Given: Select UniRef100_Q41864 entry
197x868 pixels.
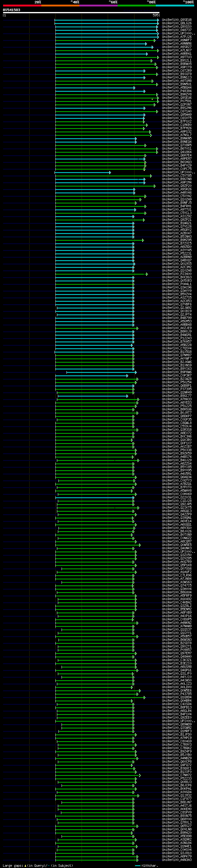Looking at the screenshot, I should [x=177, y=152].
